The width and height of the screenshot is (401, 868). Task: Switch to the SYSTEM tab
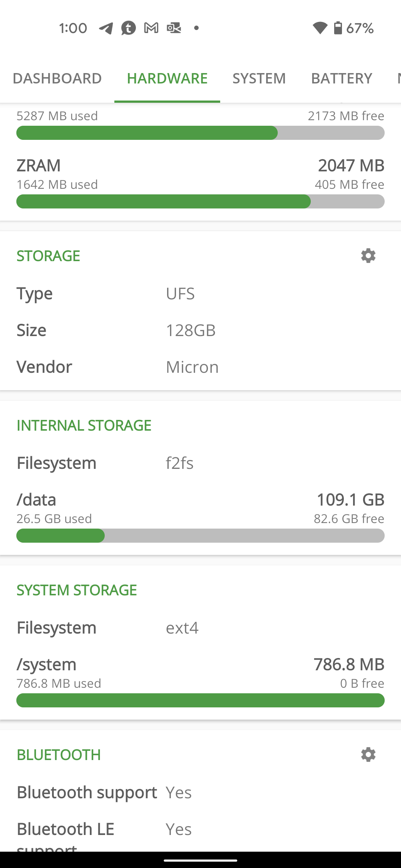click(x=259, y=78)
